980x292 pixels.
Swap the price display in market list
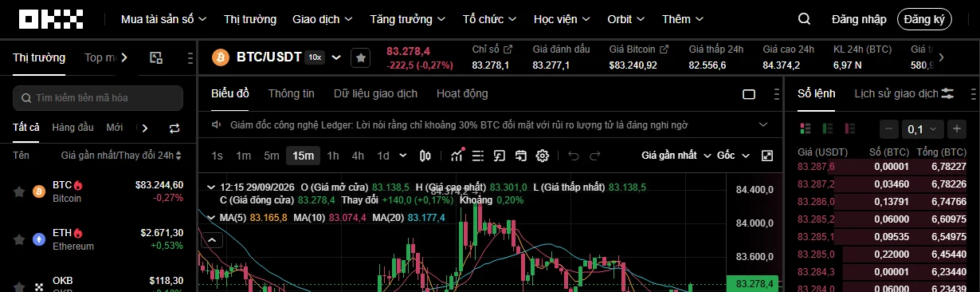(174, 128)
